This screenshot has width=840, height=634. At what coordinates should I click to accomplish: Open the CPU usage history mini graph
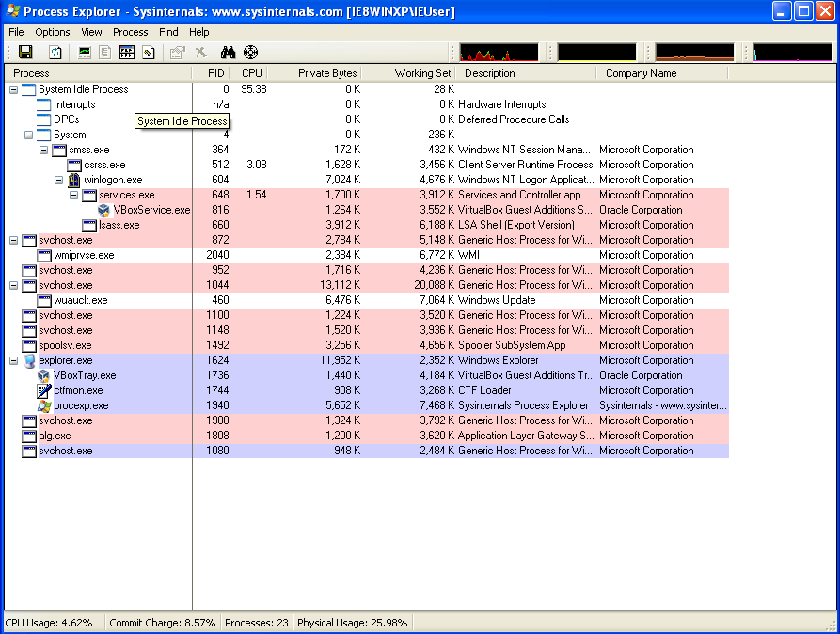pyautogui.click(x=499, y=53)
